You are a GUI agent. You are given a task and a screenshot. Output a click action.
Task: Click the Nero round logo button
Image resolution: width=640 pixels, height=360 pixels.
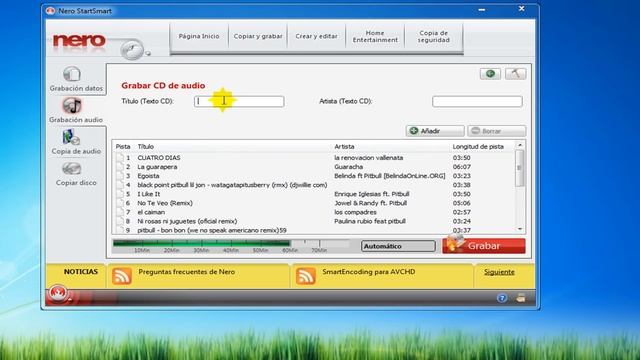pos(132,50)
